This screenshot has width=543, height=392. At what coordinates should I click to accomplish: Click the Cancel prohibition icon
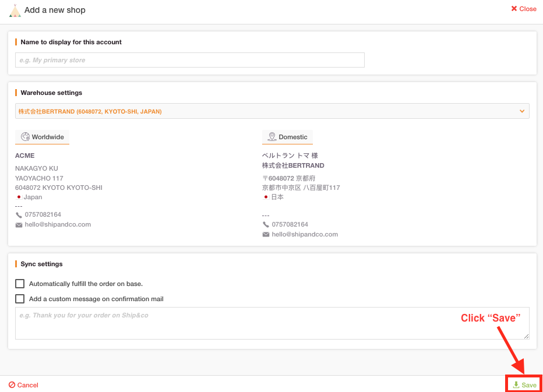pos(12,385)
